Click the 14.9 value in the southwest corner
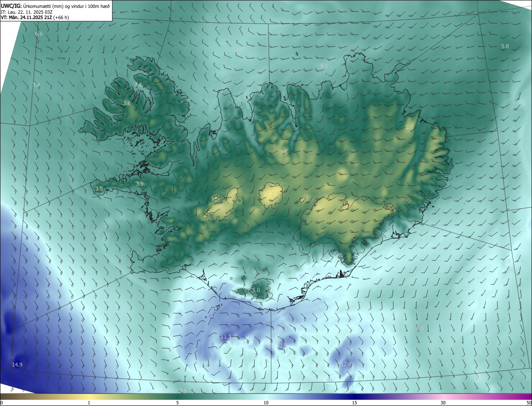Viewport: 532px width, 406px height. point(17,364)
